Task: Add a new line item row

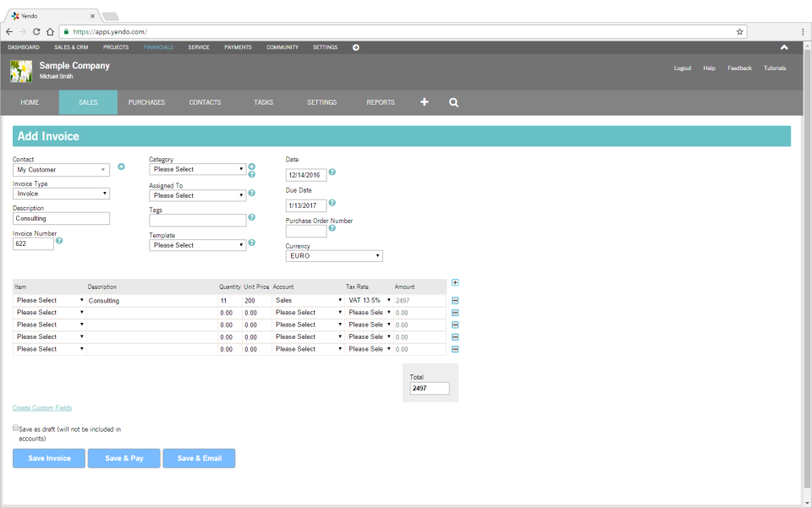Action: click(455, 283)
